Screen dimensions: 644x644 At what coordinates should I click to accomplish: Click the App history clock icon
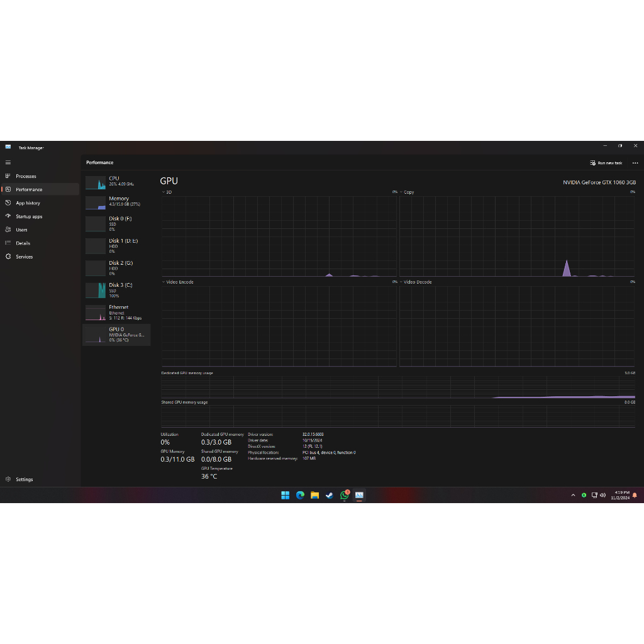(x=8, y=203)
